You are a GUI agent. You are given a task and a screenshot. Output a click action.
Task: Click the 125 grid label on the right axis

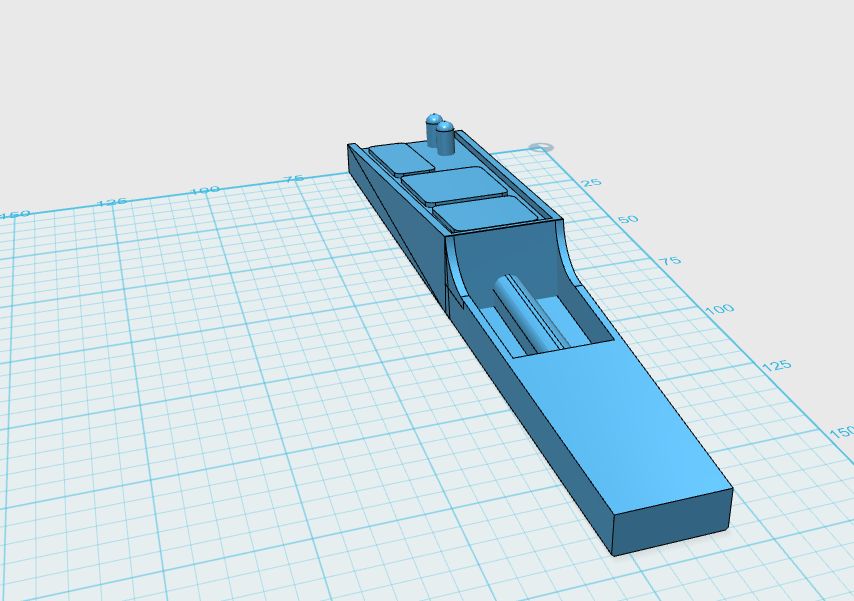click(776, 365)
